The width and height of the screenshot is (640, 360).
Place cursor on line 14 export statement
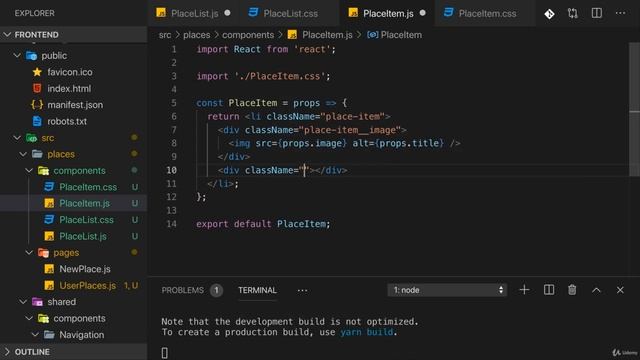pyautogui.click(x=263, y=224)
